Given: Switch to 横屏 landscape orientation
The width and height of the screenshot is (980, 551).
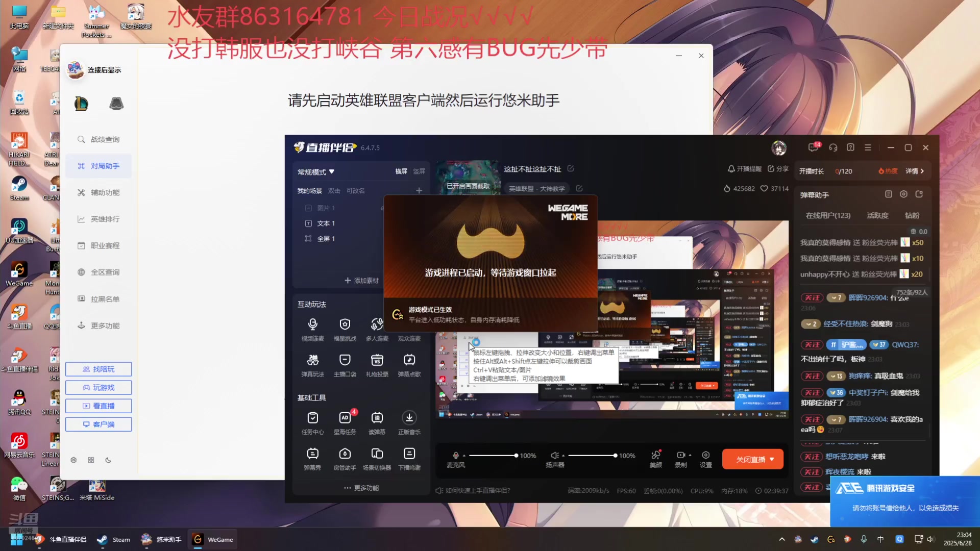Looking at the screenshot, I should [x=401, y=171].
